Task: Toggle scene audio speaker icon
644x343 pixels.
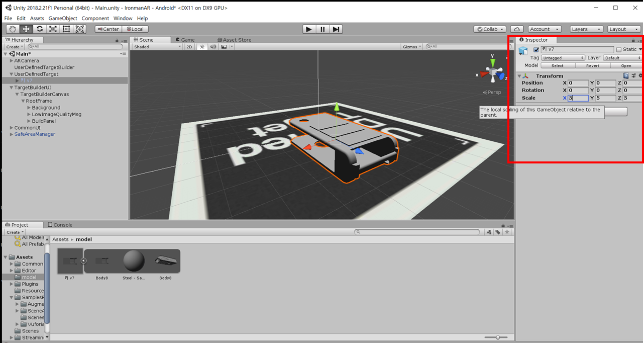Action: [x=213, y=47]
